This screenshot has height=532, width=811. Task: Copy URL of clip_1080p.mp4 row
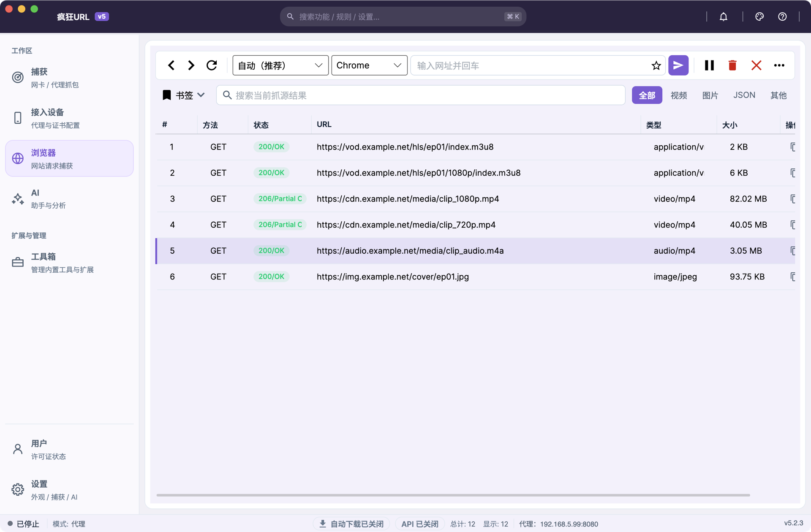click(x=792, y=199)
